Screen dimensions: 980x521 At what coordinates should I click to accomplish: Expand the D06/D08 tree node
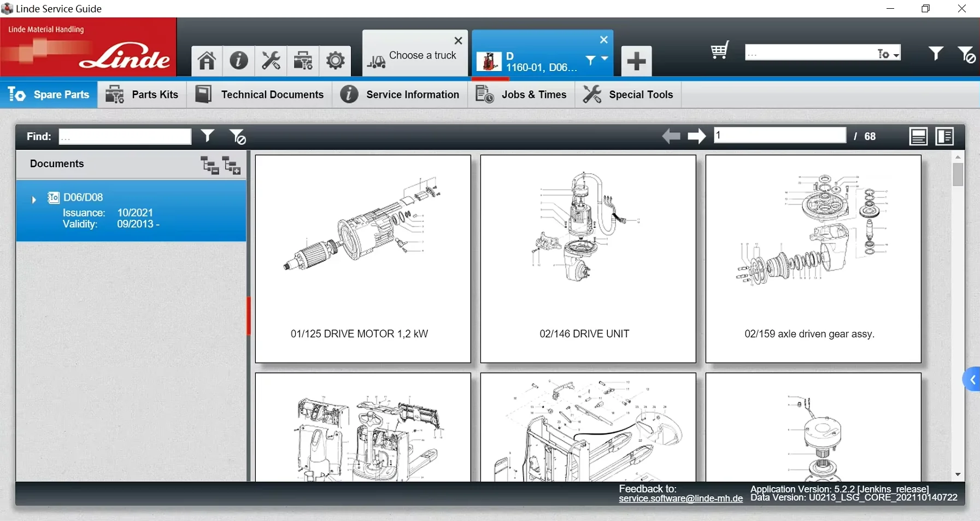34,200
